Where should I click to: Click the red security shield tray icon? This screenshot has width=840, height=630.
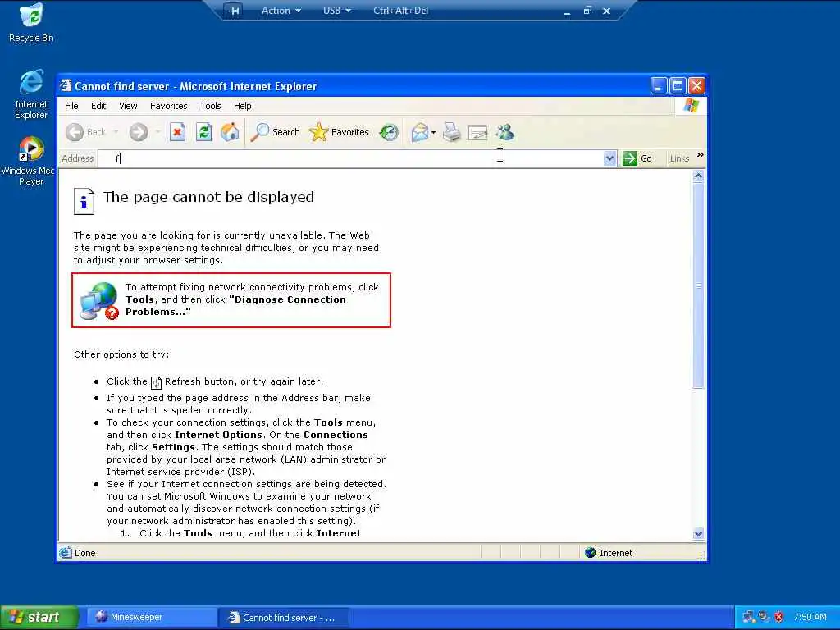tap(779, 617)
